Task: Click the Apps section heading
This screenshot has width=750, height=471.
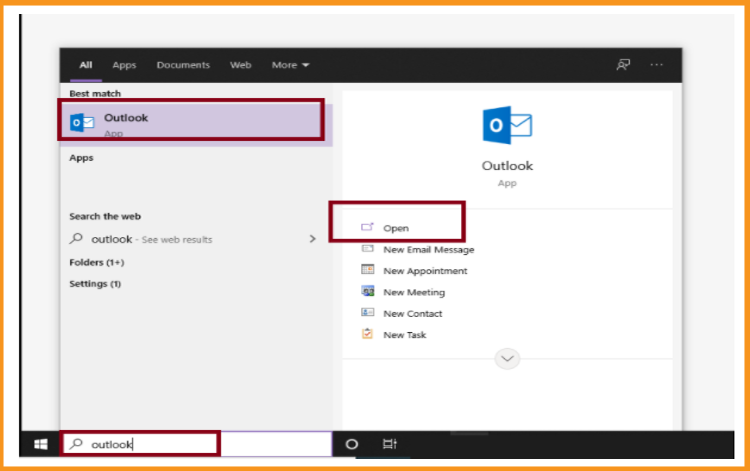Action: (x=81, y=158)
